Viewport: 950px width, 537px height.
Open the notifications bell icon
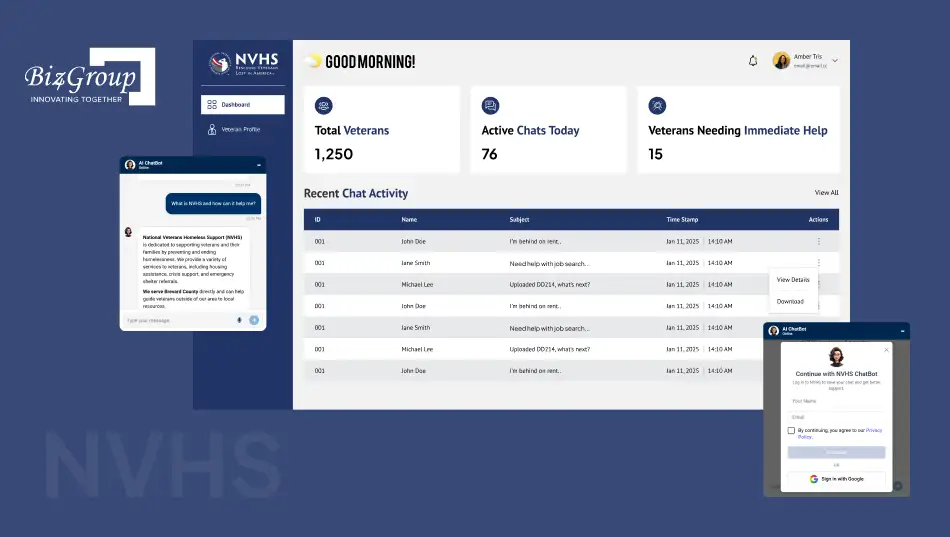point(752,61)
